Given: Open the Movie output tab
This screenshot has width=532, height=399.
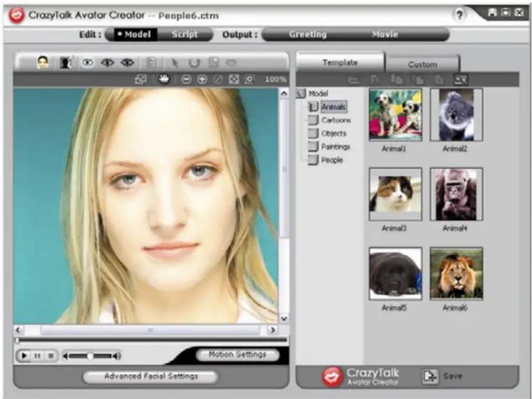Looking at the screenshot, I should tap(385, 34).
